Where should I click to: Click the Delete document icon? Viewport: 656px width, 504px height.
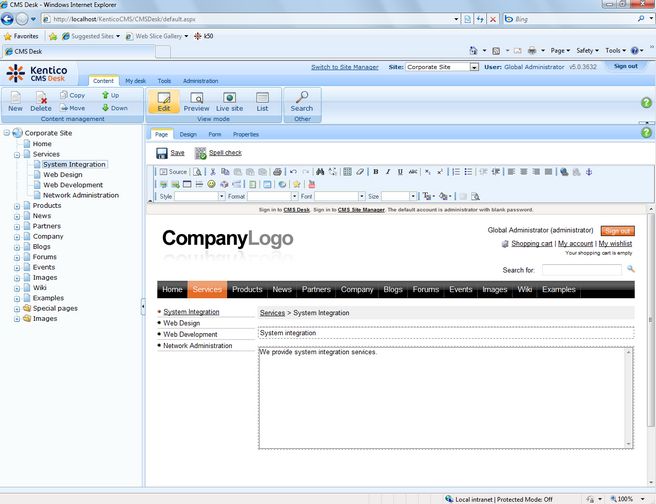point(40,100)
